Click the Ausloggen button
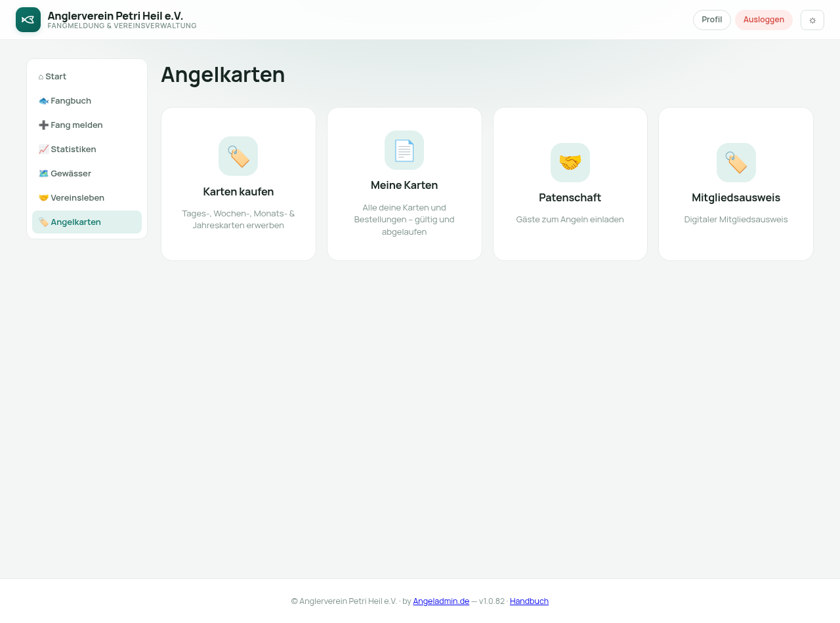840x623 pixels. pyautogui.click(x=764, y=20)
